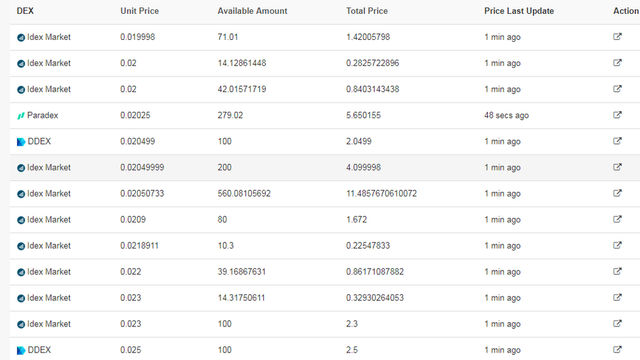640x360 pixels.
Task: Click total price 4.099998
Action: 363,167
